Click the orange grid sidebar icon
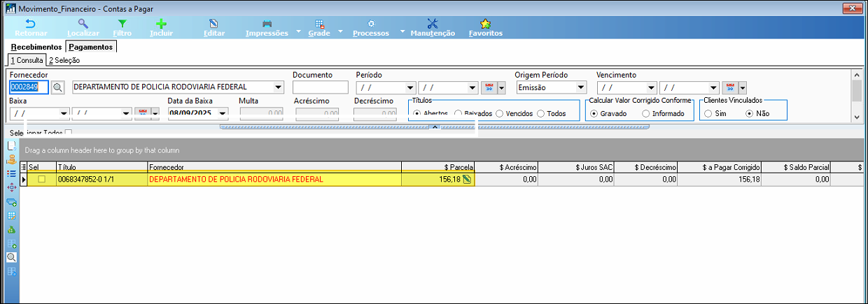This screenshot has width=868, height=304. coord(11,215)
